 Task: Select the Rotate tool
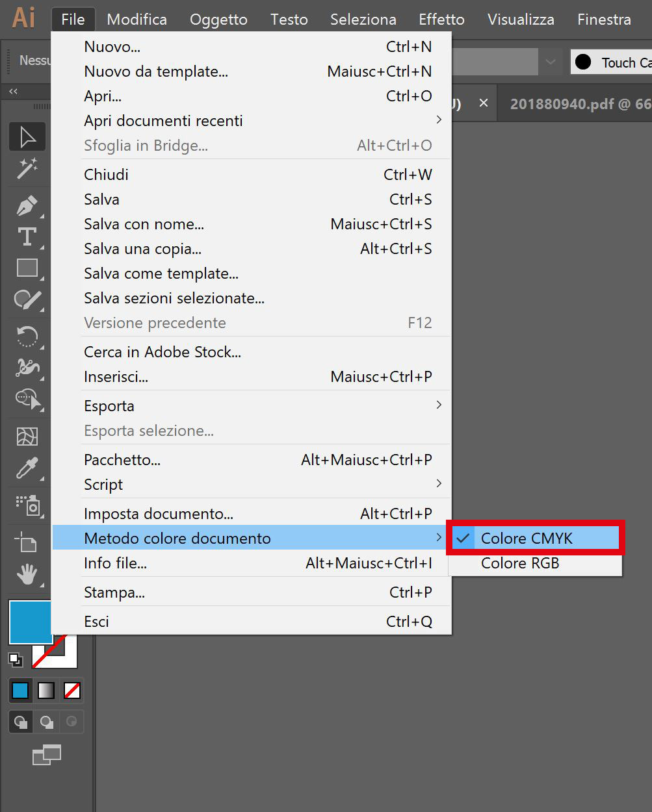(x=27, y=336)
